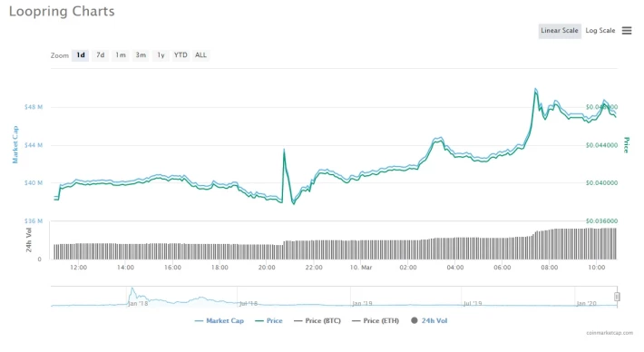
Task: Click the 06:00 time axis label
Action: (x=503, y=268)
